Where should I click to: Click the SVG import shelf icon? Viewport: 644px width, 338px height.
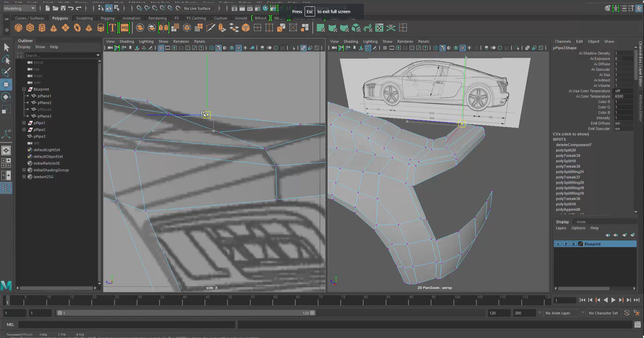tap(125, 28)
